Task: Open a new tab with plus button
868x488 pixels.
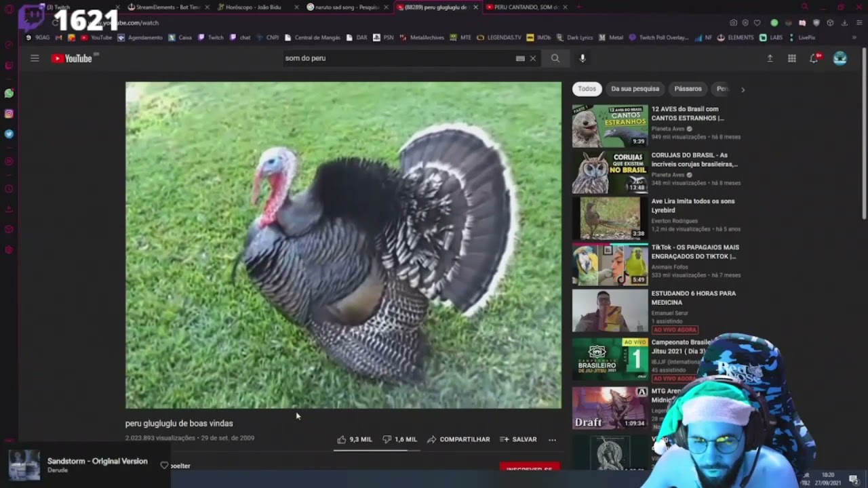Action: pos(578,7)
